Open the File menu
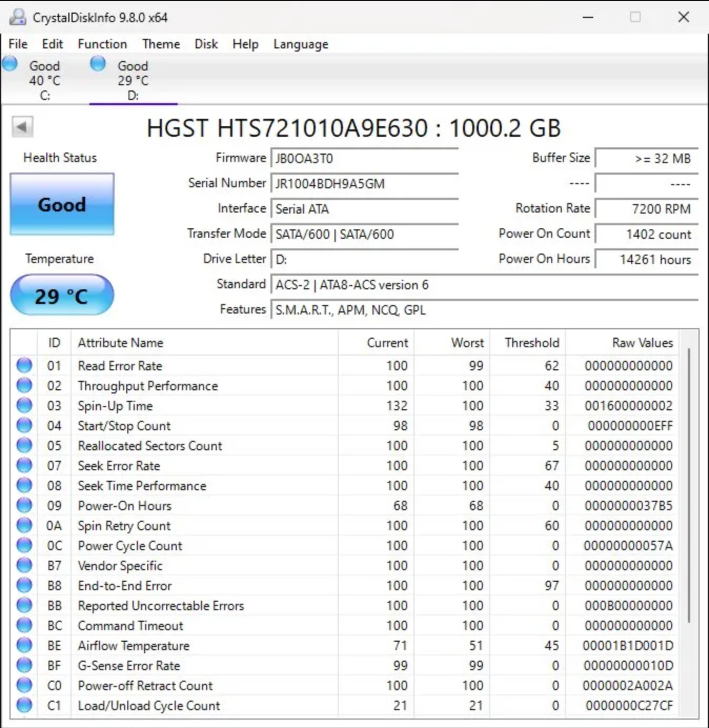Viewport: 709px width, 728px height. (18, 44)
